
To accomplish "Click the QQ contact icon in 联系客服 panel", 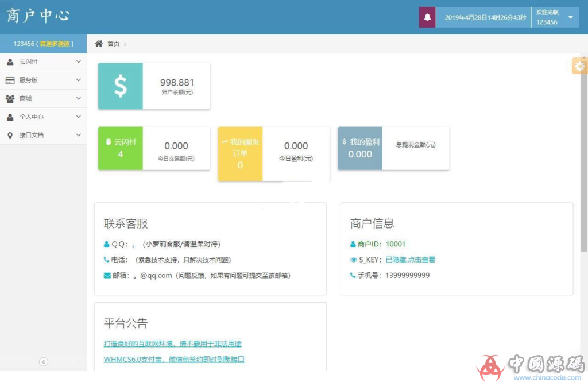I will coord(107,244).
